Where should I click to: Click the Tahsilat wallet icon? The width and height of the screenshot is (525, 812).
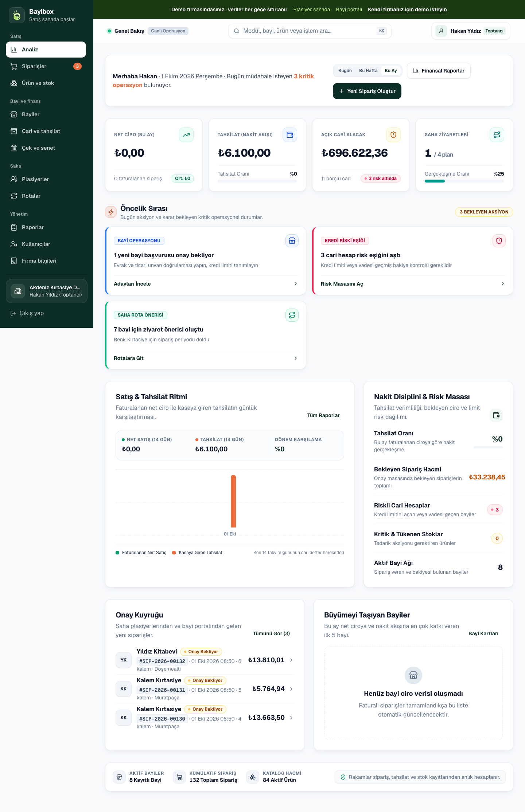(x=290, y=135)
